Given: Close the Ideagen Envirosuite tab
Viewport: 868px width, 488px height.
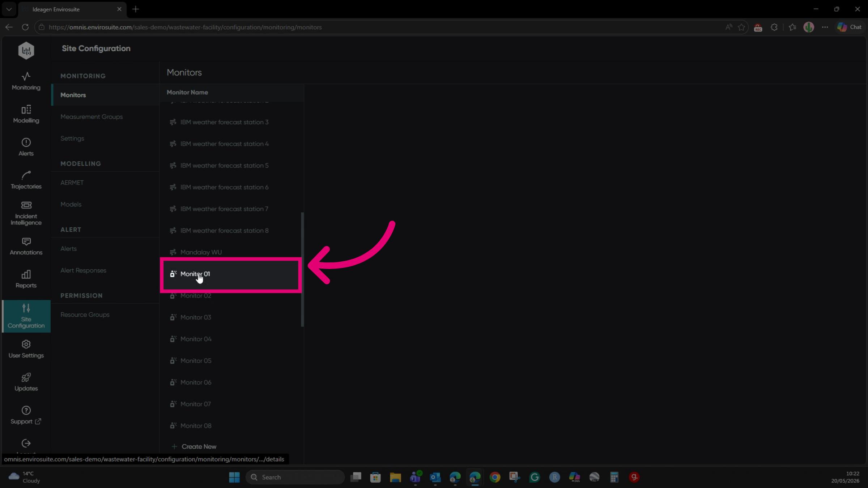Looking at the screenshot, I should tap(119, 9).
